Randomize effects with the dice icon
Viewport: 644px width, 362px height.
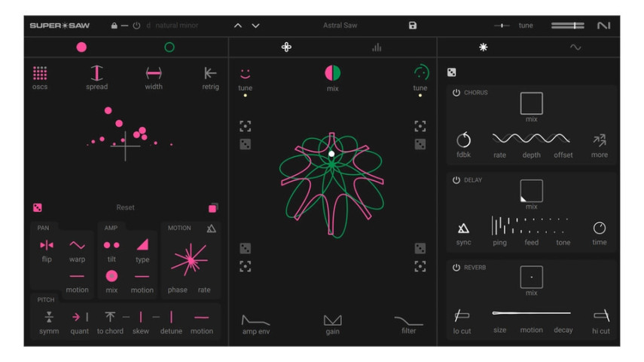point(451,72)
